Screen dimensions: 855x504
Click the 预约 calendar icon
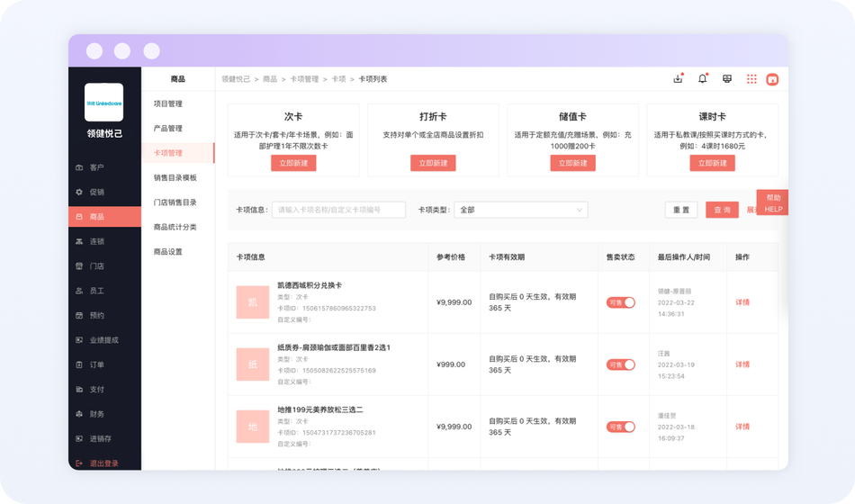[79, 315]
